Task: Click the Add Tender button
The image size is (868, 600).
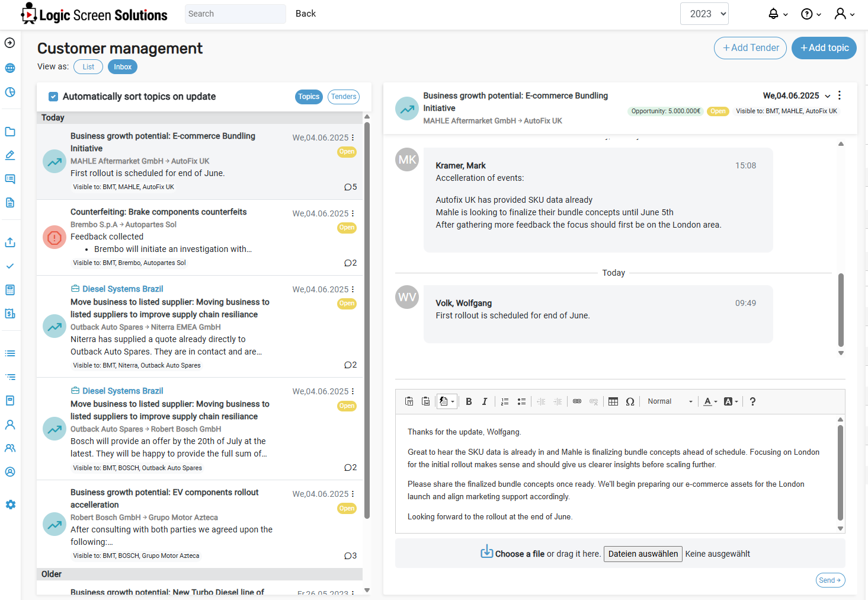Action: point(750,48)
